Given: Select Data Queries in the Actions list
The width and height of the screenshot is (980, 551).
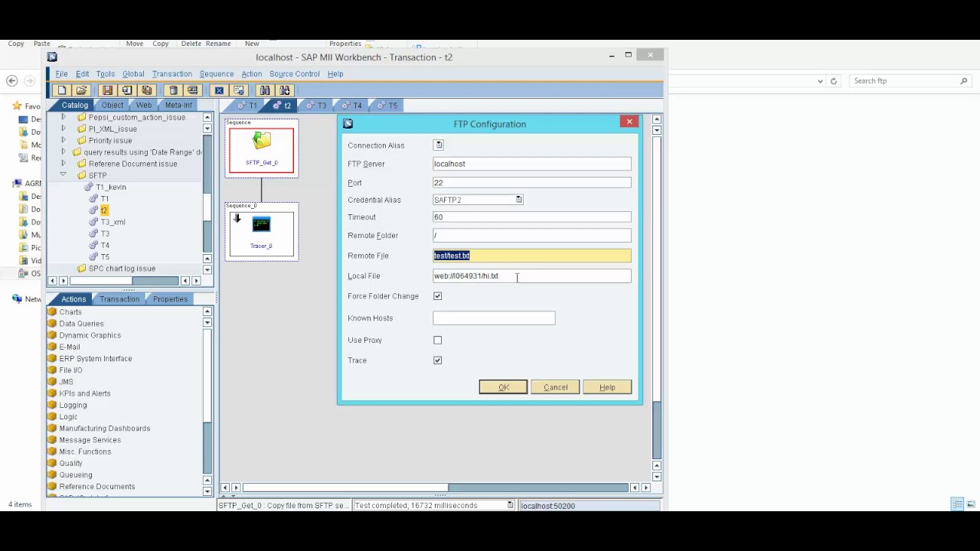Looking at the screenshot, I should click(81, 324).
